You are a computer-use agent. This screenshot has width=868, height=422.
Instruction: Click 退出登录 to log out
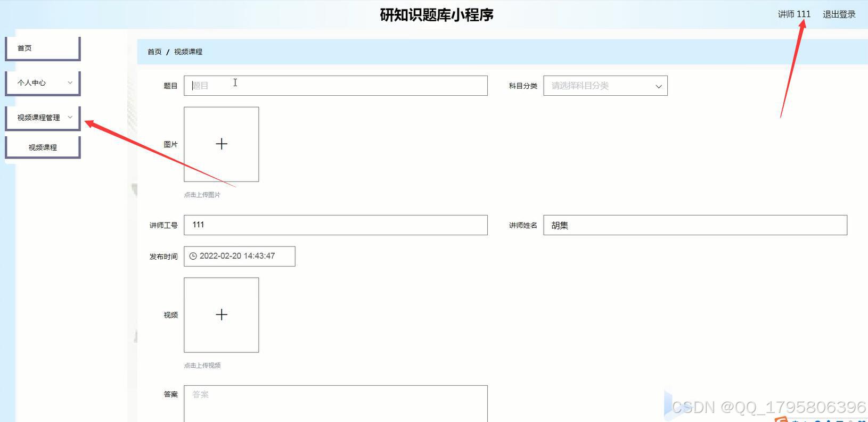click(839, 14)
